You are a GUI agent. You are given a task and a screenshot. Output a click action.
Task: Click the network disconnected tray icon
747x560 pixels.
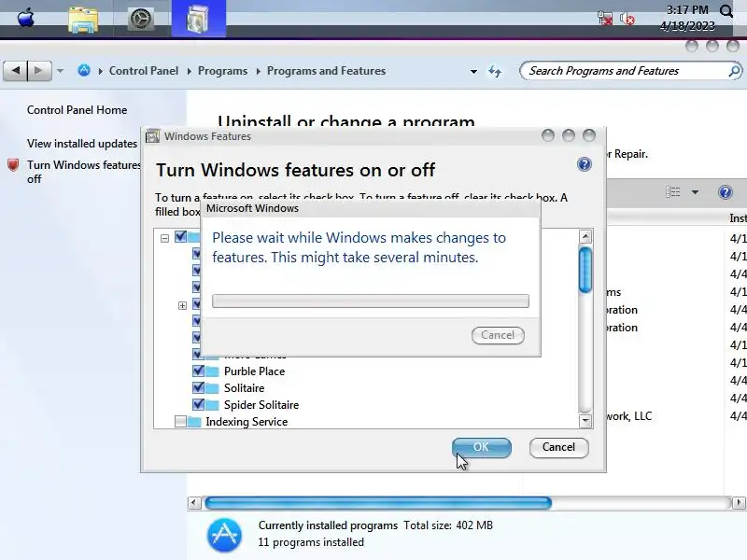click(x=605, y=19)
